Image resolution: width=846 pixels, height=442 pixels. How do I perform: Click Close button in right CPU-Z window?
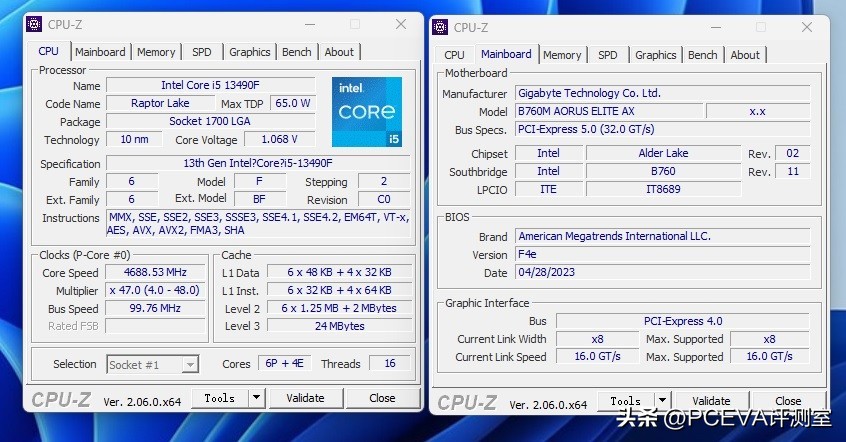(x=788, y=401)
